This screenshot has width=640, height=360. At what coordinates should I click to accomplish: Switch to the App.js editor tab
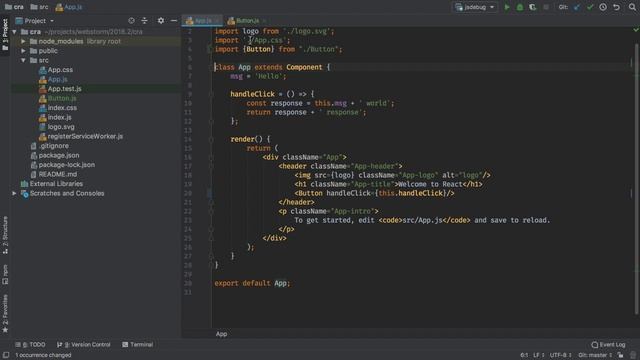point(203,20)
